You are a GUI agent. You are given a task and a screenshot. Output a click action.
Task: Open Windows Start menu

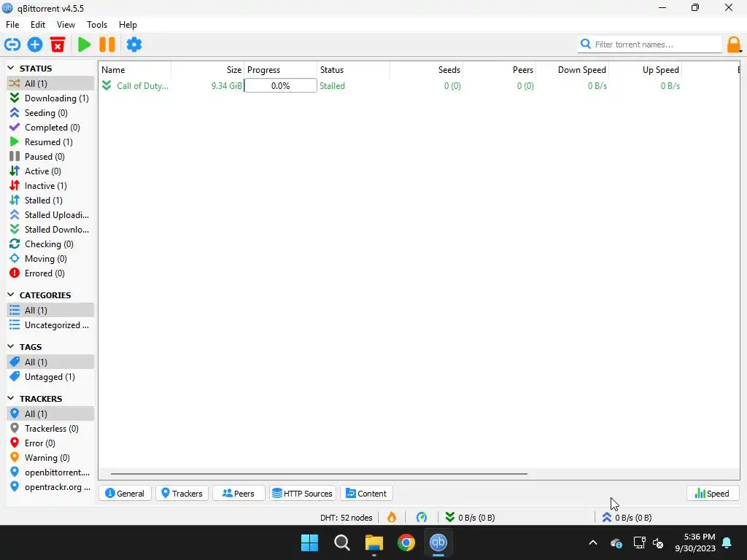(309, 542)
